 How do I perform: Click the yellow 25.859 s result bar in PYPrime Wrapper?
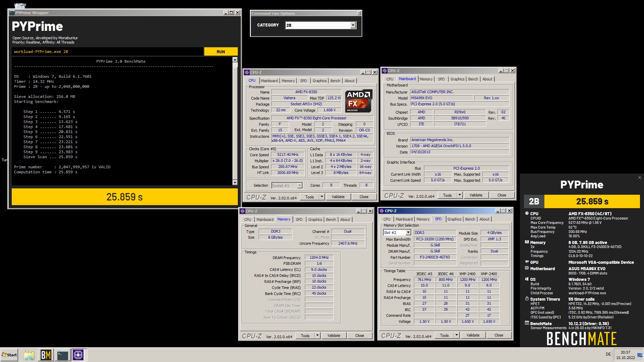point(125,197)
